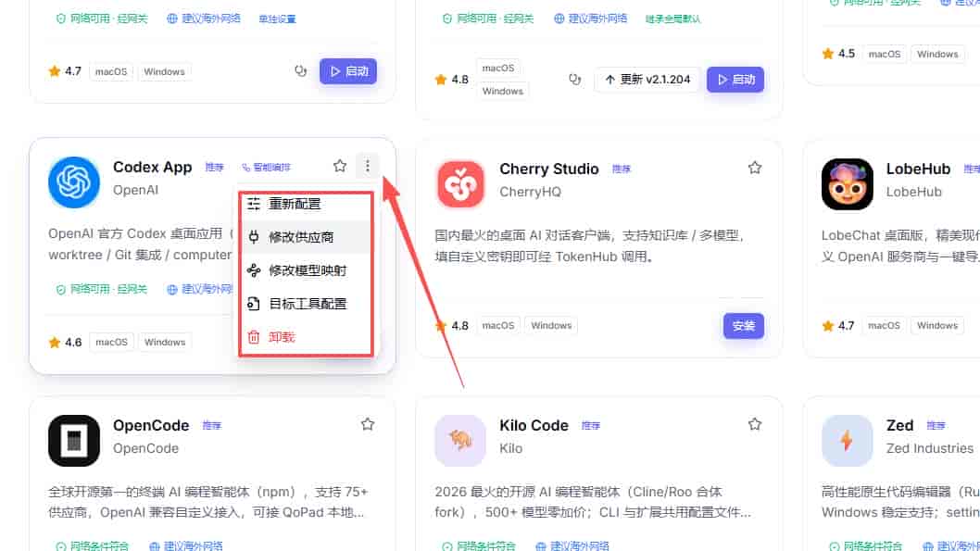Favorite Kilo Code with star icon
Image resolution: width=980 pixels, height=551 pixels.
pos(754,424)
